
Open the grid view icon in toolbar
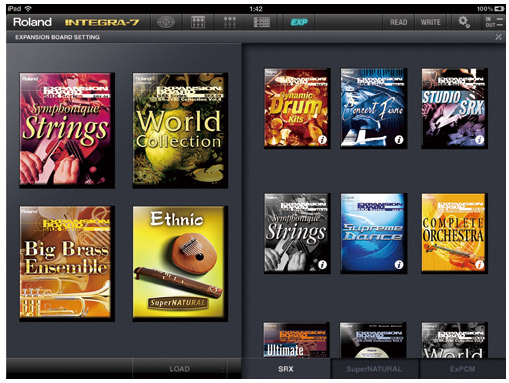coord(198,22)
